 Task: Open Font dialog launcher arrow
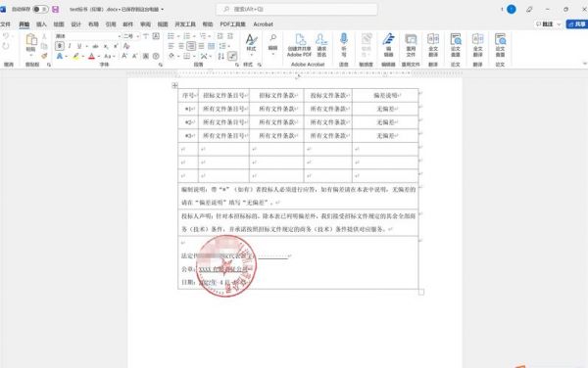tap(161, 65)
